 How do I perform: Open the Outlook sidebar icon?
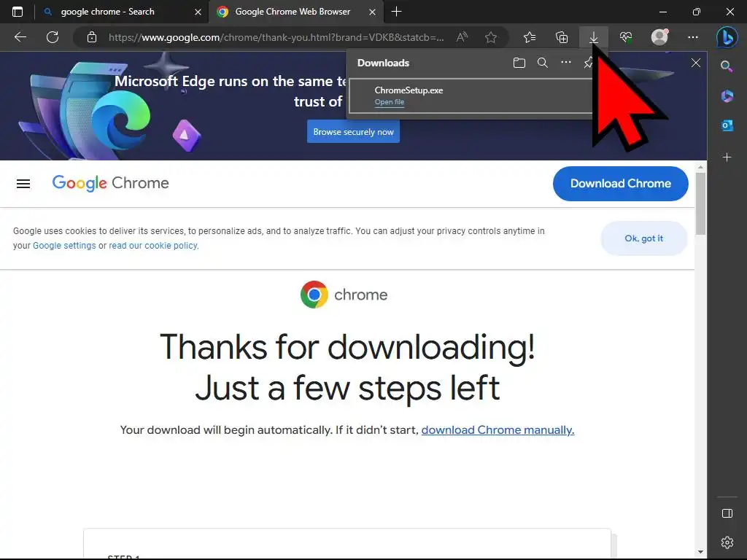(727, 125)
